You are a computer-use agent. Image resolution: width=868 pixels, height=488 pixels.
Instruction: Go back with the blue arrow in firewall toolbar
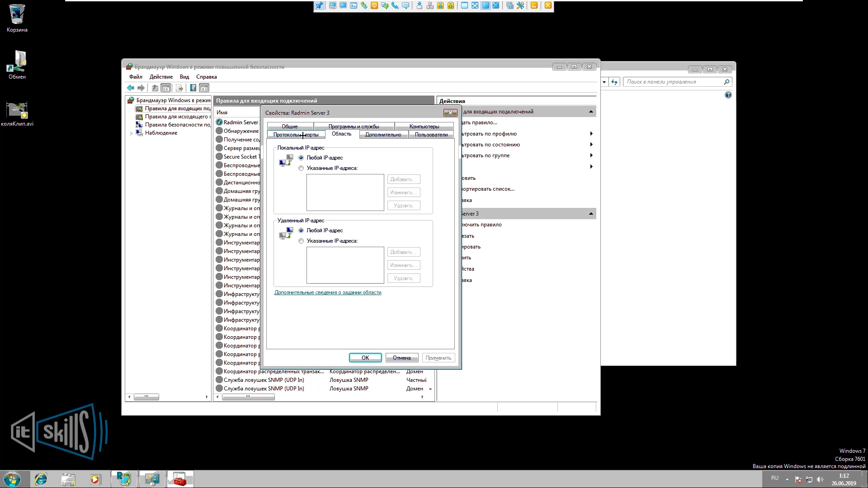coord(131,88)
